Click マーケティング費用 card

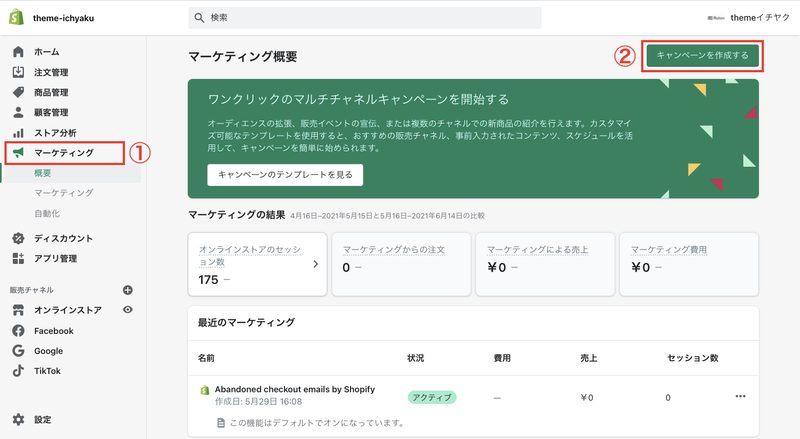click(689, 264)
